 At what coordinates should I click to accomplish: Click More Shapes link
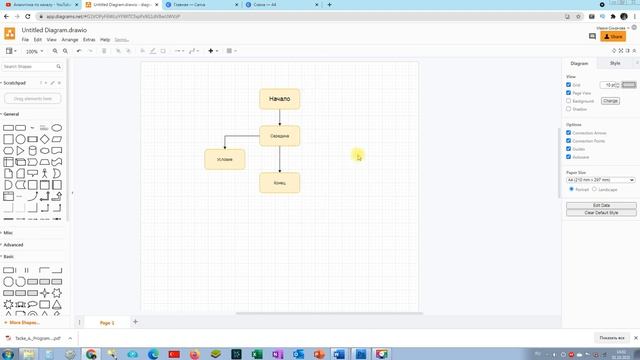(x=22, y=322)
